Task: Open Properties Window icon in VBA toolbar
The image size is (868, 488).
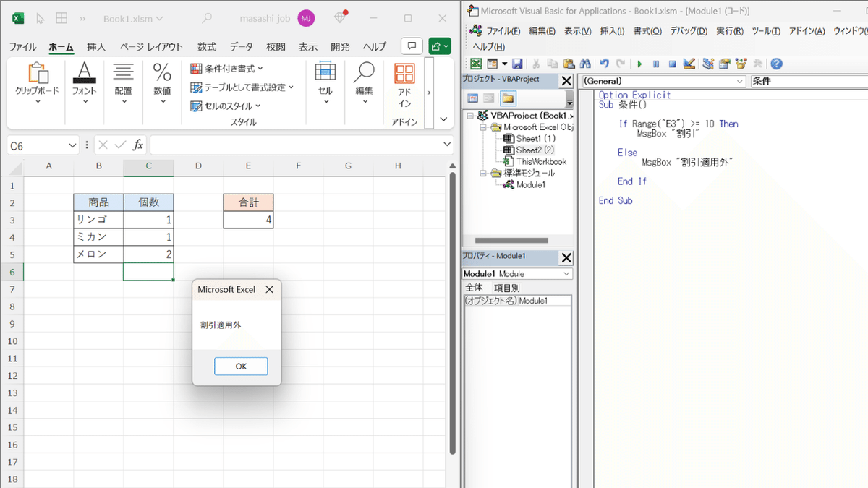Action: point(724,64)
